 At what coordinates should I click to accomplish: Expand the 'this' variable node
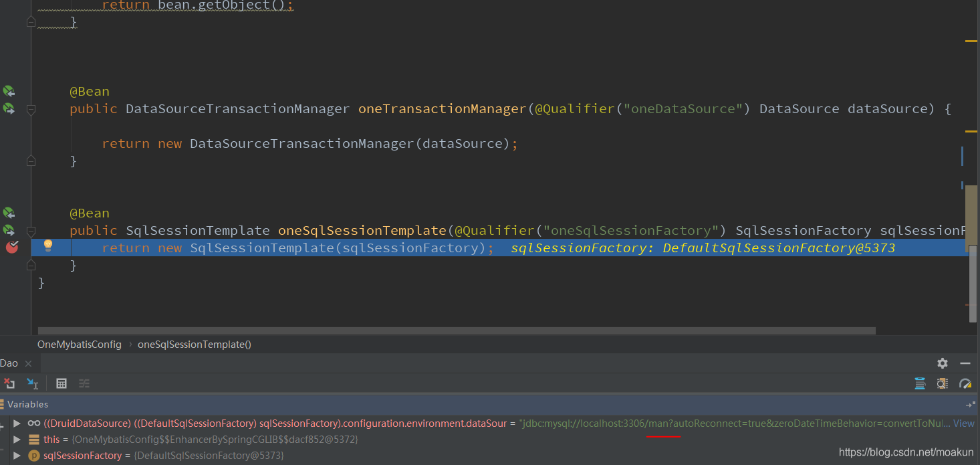[x=17, y=440]
